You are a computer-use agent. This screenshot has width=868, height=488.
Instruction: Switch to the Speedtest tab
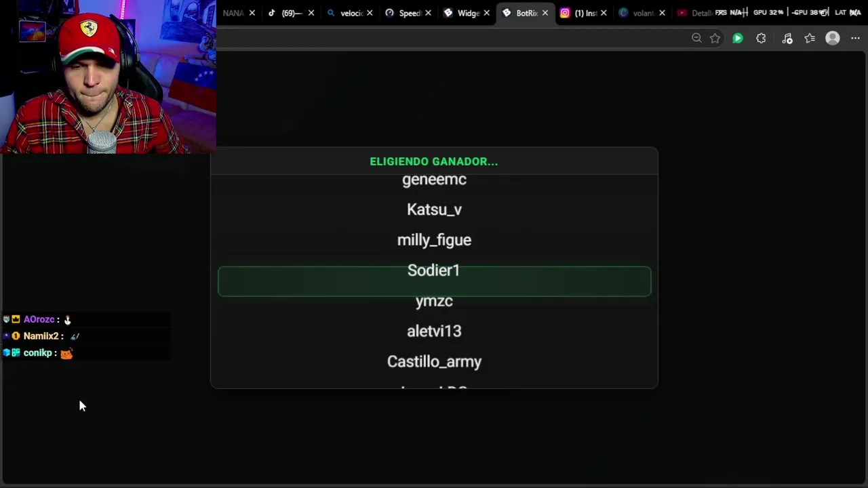(403, 13)
